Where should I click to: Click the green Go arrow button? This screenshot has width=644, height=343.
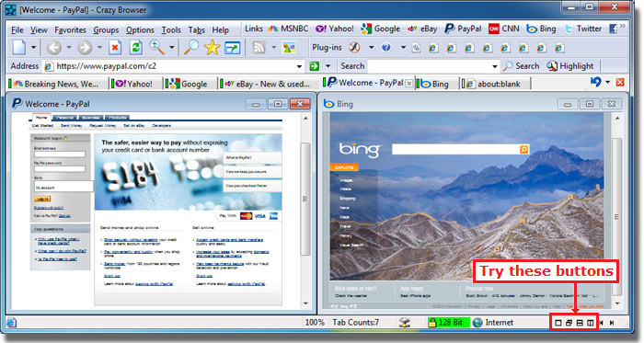(315, 66)
